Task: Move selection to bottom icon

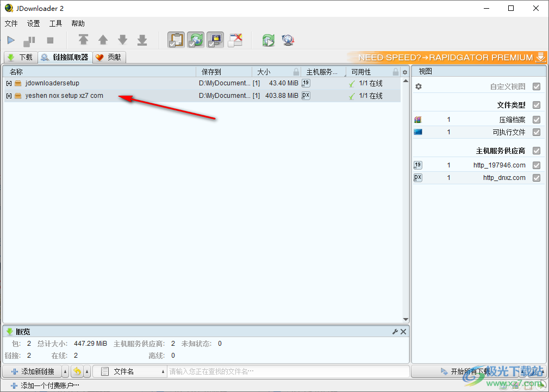Action: [142, 40]
